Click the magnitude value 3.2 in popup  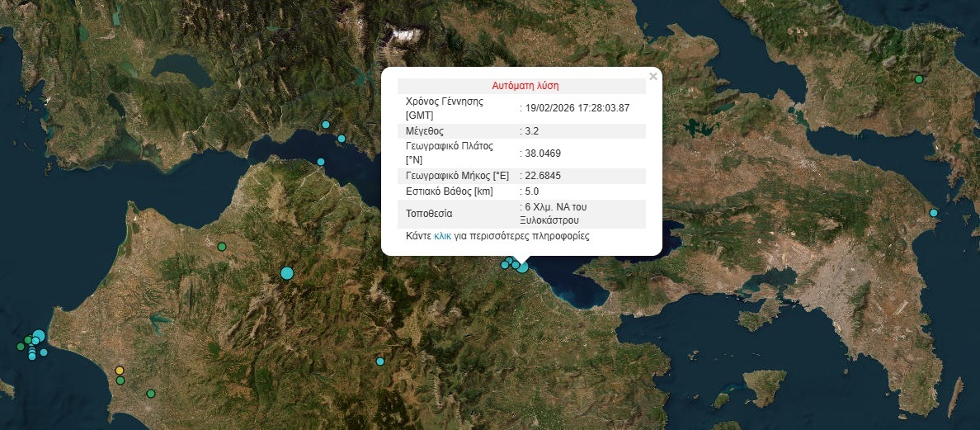point(534,131)
